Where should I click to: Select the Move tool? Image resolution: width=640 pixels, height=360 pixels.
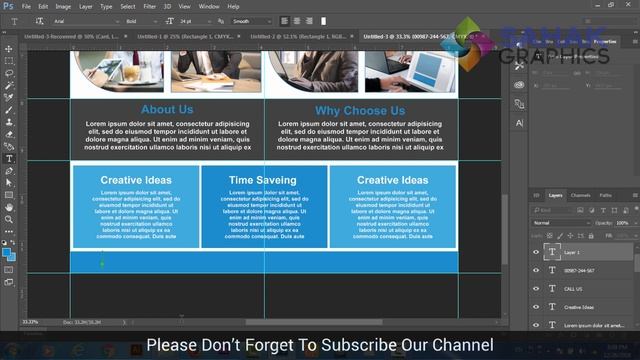(9, 49)
